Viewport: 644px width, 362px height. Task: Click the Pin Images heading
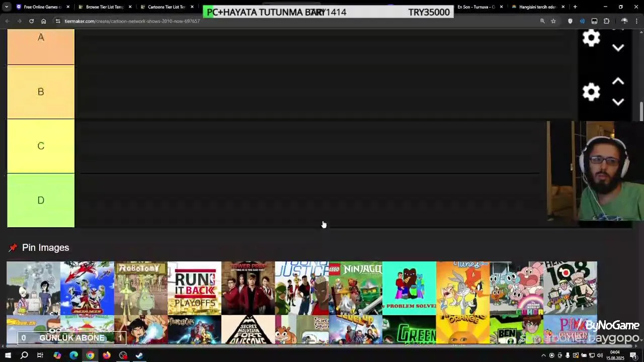(45, 248)
